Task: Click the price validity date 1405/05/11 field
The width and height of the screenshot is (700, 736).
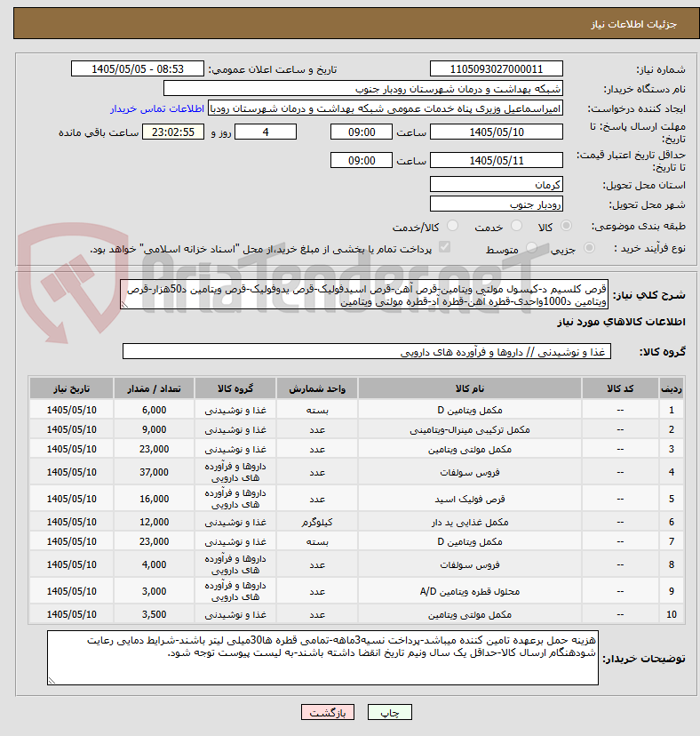Action: pos(497,161)
